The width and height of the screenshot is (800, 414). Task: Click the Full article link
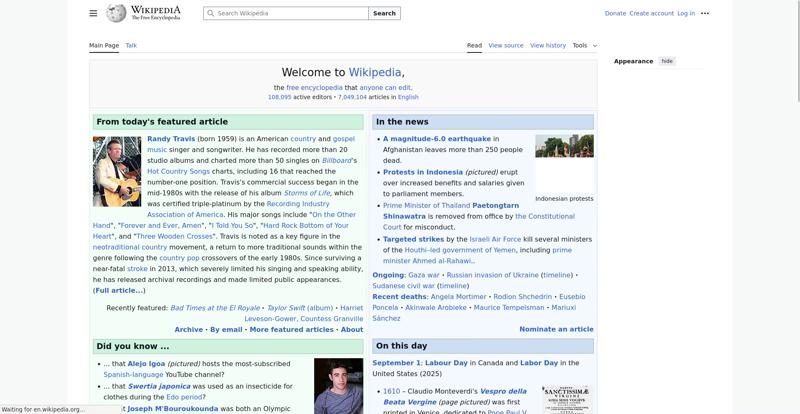pyautogui.click(x=119, y=290)
